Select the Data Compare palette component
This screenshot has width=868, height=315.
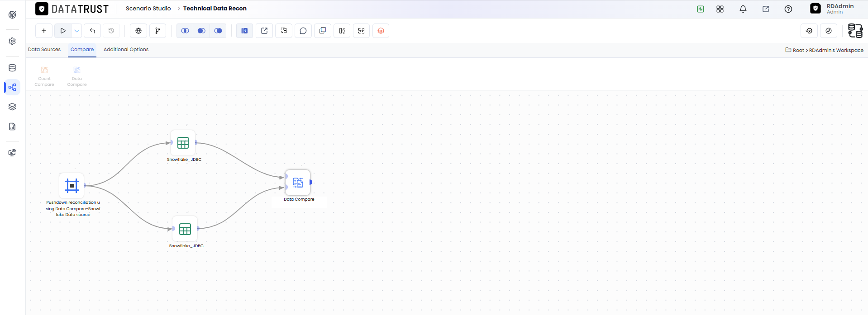point(77,76)
